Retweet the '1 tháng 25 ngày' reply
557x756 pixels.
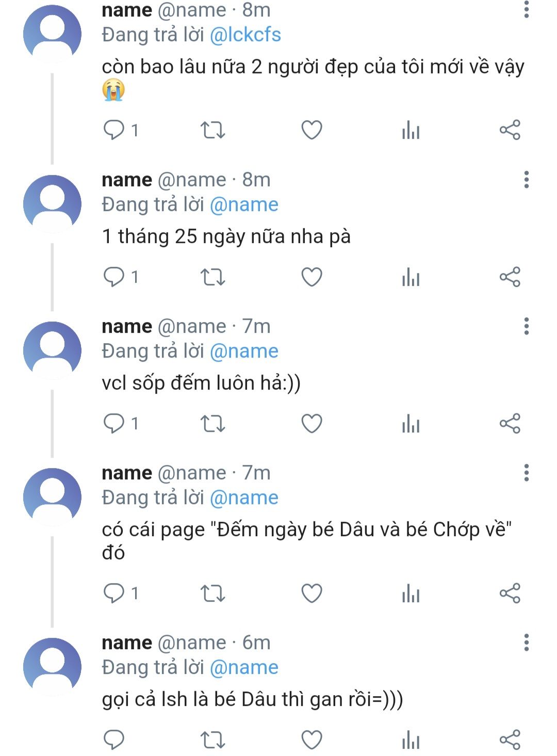212,277
